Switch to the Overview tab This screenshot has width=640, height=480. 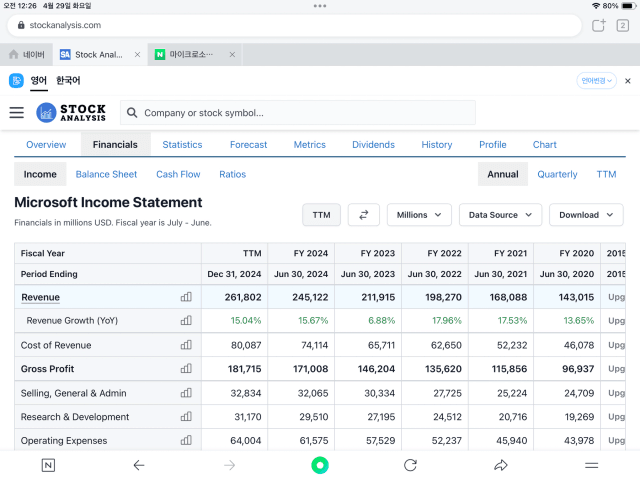pyautogui.click(x=46, y=144)
